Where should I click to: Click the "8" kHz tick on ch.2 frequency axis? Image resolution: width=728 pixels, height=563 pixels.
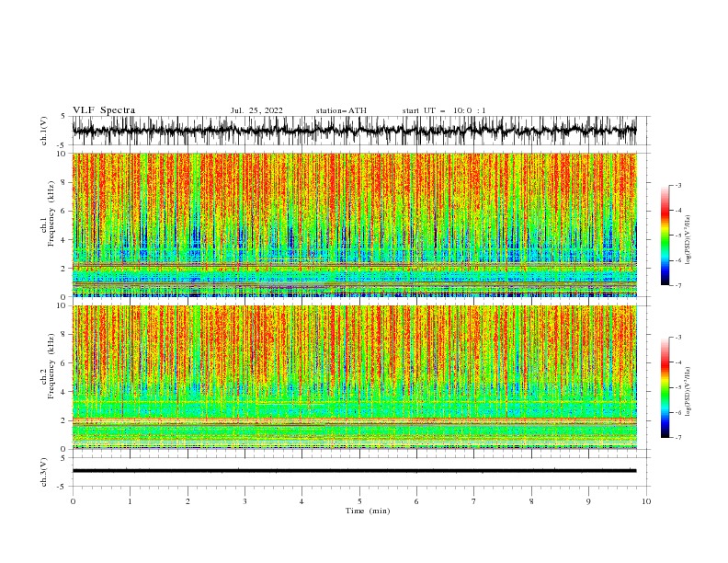[x=63, y=335]
